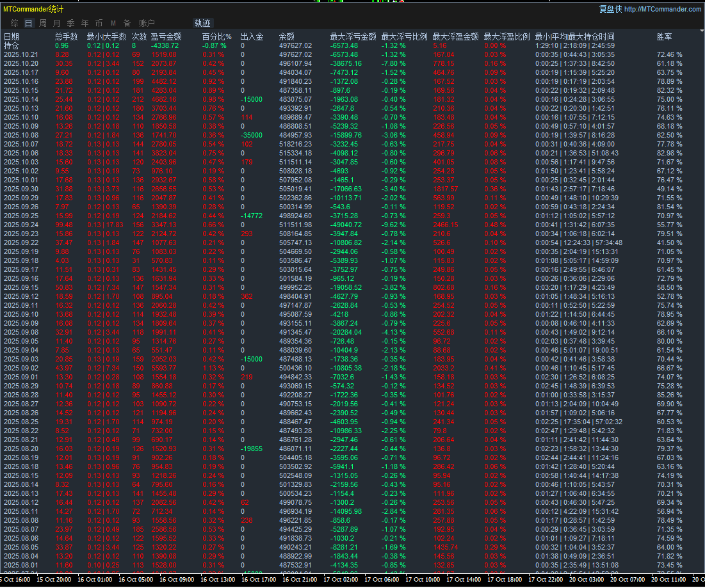The height and width of the screenshot is (588, 705).
Task: Select the 2025.10.20 date row
Action: [x=21, y=64]
